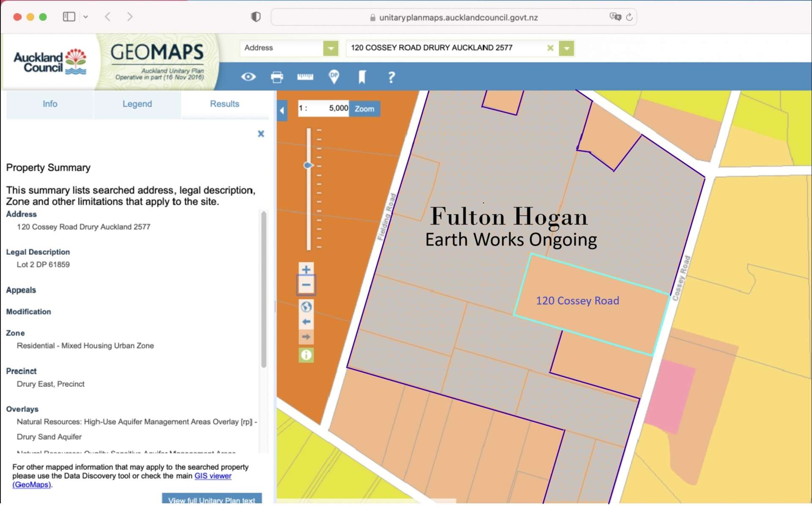Click the Overlays heading
Image resolution: width=812 pixels, height=505 pixels.
(22, 409)
